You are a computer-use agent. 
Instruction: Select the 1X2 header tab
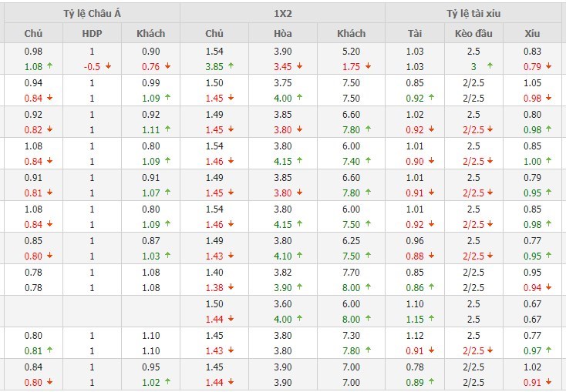(x=285, y=14)
